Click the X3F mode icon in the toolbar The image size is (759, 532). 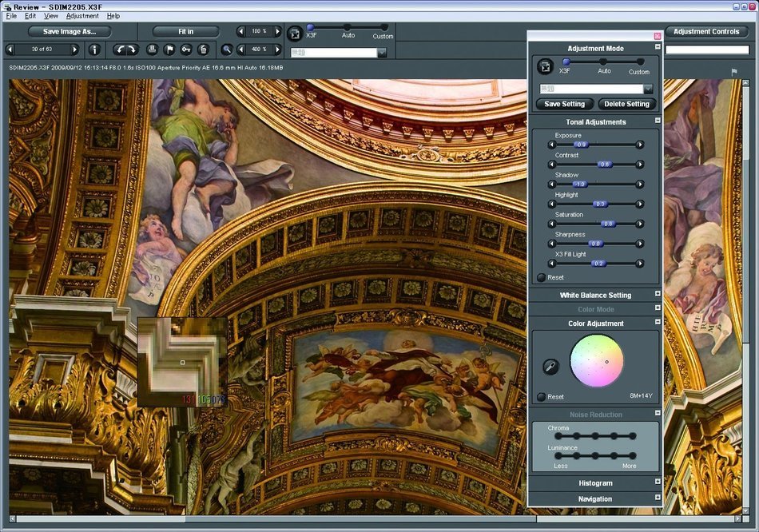pos(294,34)
